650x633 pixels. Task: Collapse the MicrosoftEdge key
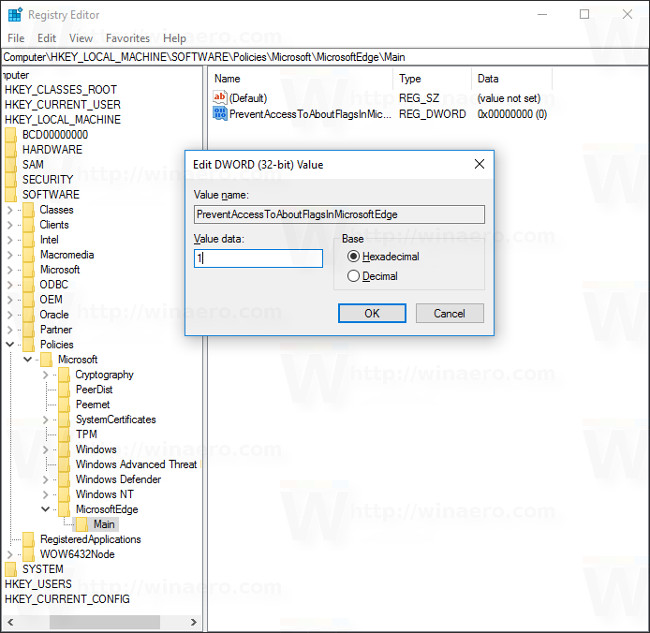coord(46,509)
